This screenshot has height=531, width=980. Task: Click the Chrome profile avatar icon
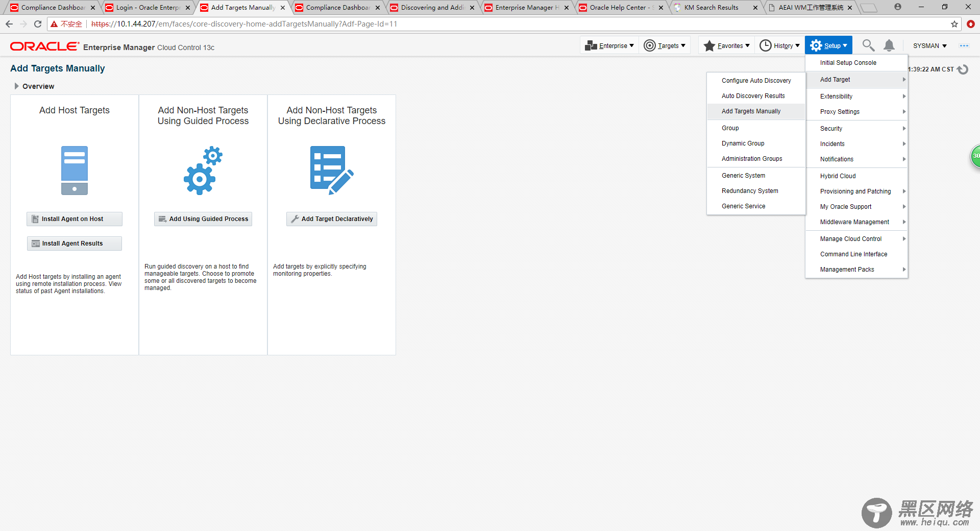(x=898, y=7)
